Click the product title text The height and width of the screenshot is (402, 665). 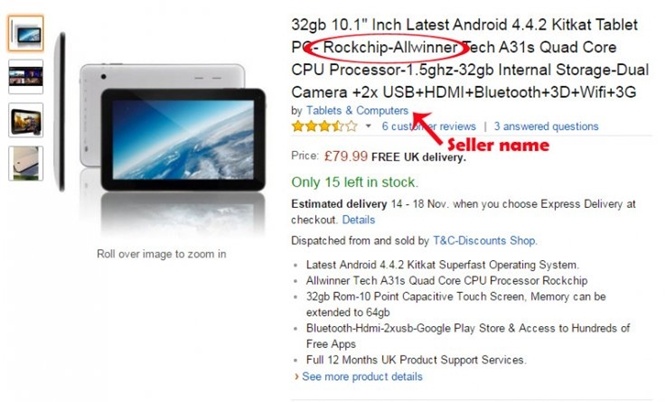[470, 59]
